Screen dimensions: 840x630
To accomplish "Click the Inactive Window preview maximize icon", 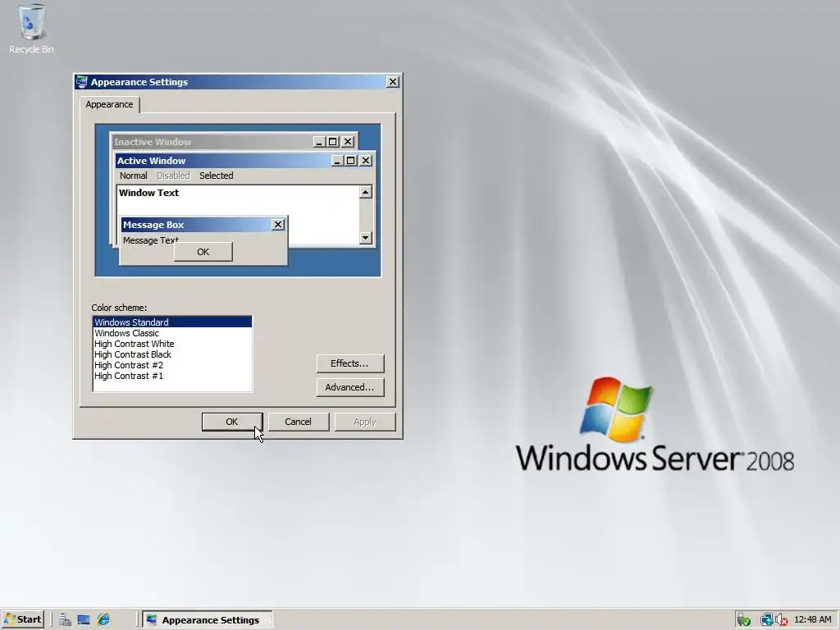I will [333, 141].
